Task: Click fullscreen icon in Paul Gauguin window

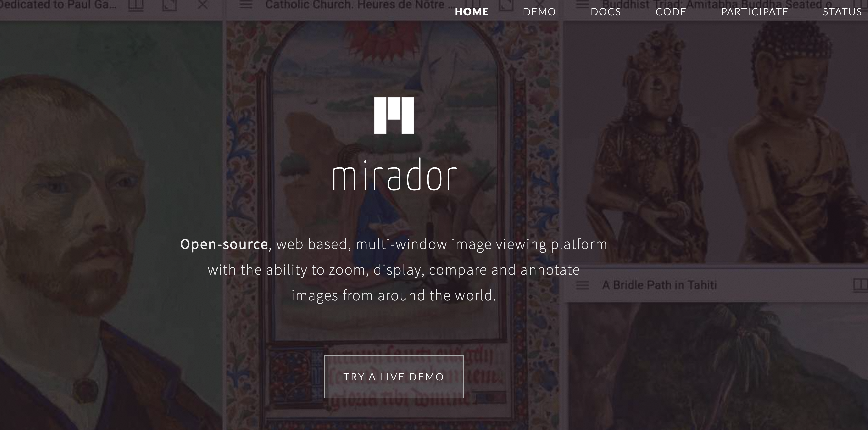Action: (170, 5)
